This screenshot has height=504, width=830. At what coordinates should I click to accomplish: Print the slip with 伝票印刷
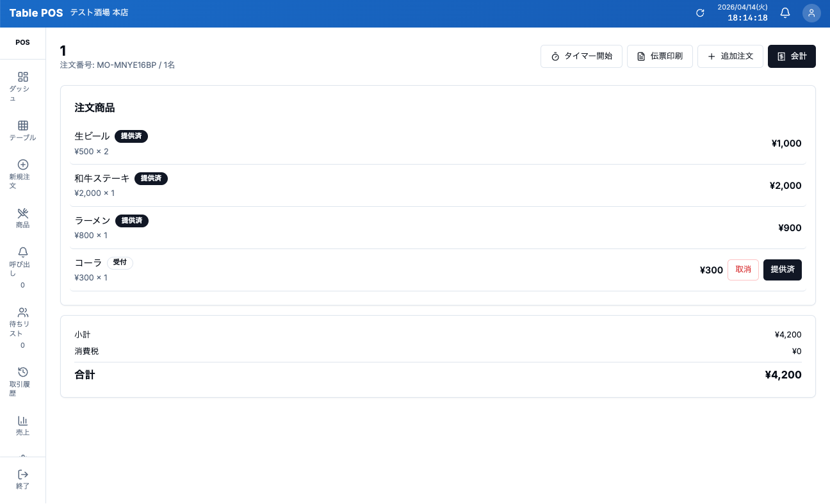[660, 56]
